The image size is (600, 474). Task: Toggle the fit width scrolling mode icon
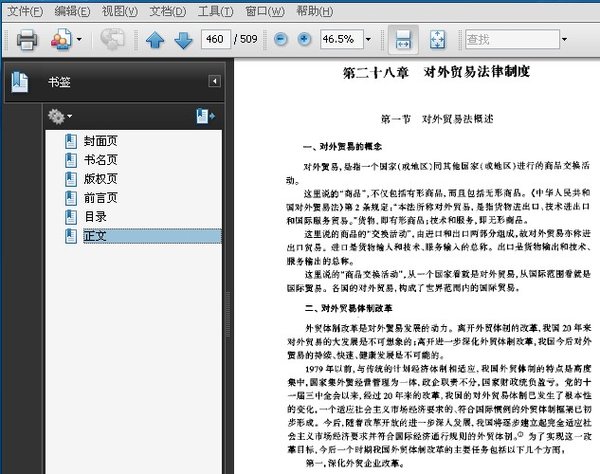[x=403, y=39]
